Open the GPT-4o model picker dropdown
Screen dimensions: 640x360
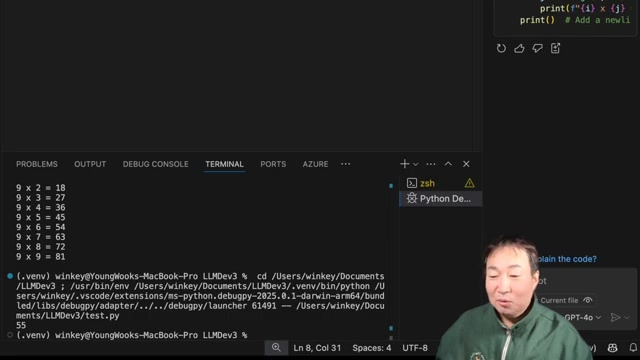[582, 318]
